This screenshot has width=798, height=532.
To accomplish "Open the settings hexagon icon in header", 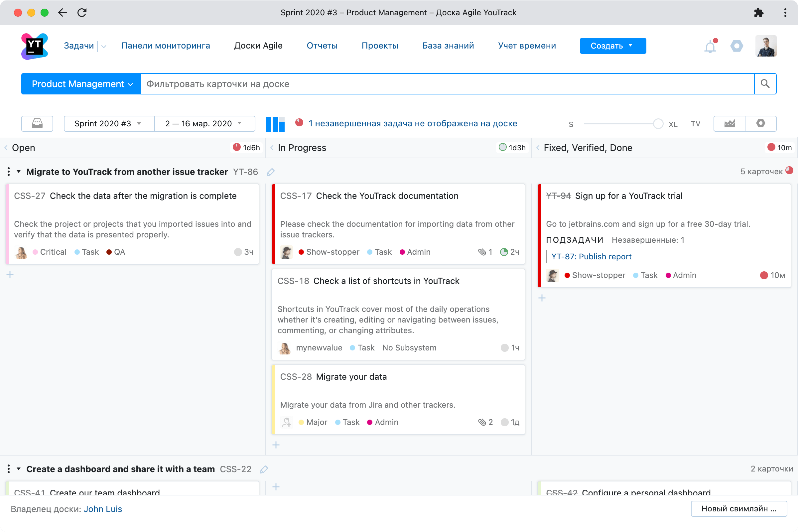I will [736, 46].
